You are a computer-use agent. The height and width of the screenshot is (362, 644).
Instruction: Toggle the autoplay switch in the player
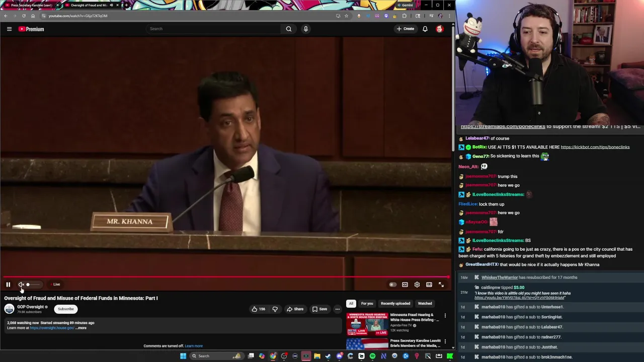coord(392,285)
